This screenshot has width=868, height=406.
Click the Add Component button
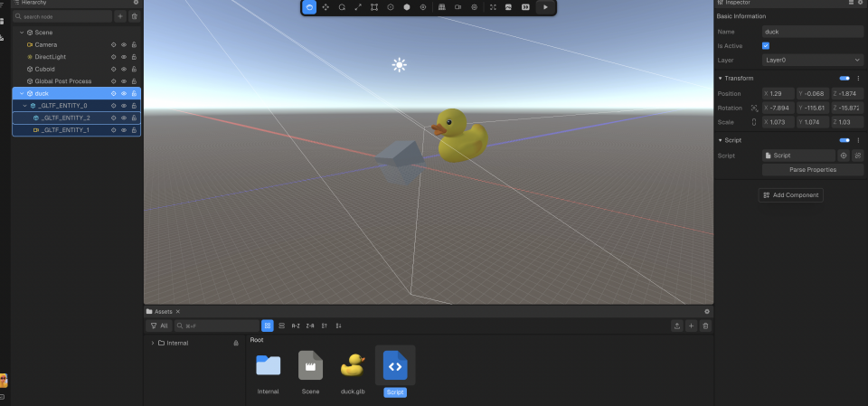pyautogui.click(x=791, y=194)
